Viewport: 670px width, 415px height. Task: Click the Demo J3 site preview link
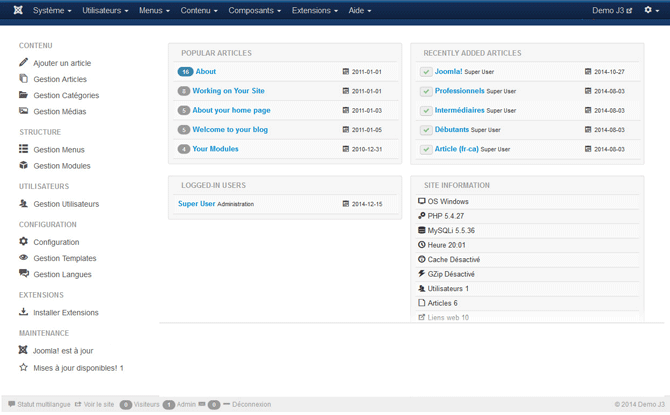pyautogui.click(x=612, y=11)
